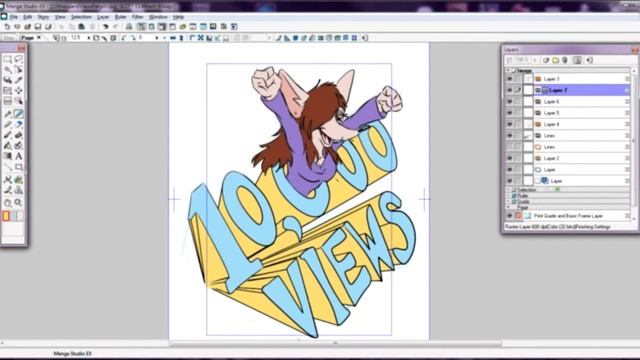
Task: Open the Layer menu
Action: tap(103, 17)
